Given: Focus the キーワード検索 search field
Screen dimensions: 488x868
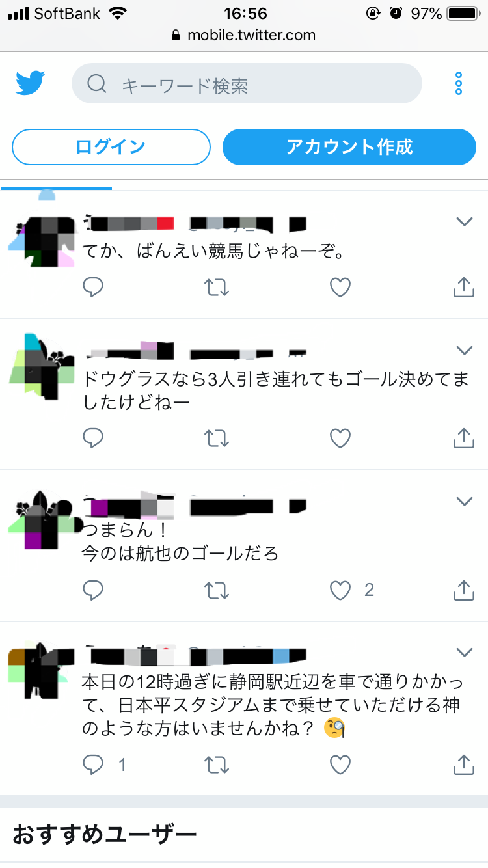Looking at the screenshot, I should pyautogui.click(x=247, y=83).
